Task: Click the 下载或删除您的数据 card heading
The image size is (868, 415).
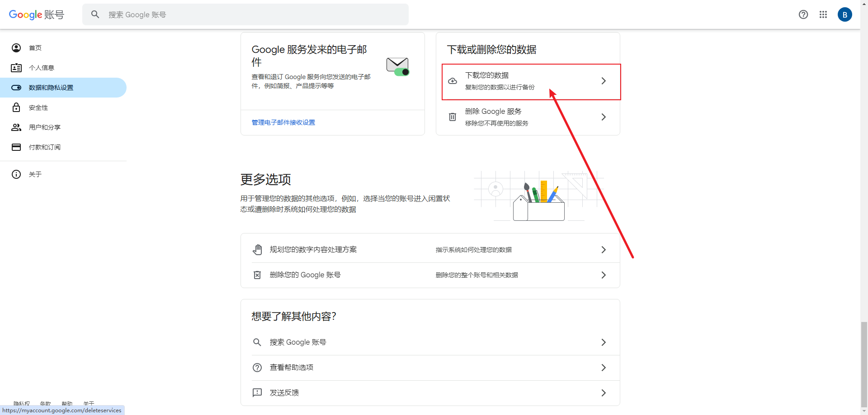Action: click(x=492, y=50)
